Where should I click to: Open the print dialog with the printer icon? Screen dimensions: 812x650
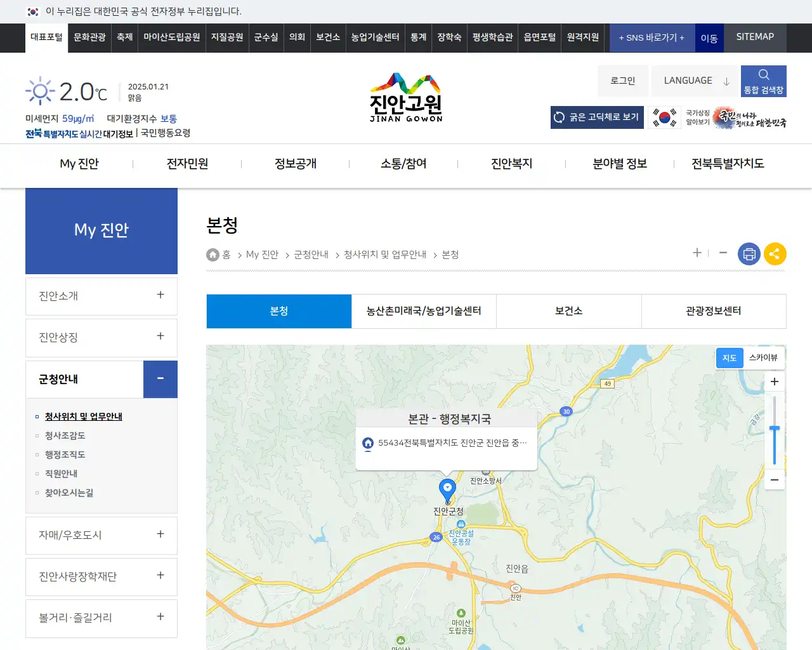point(749,254)
